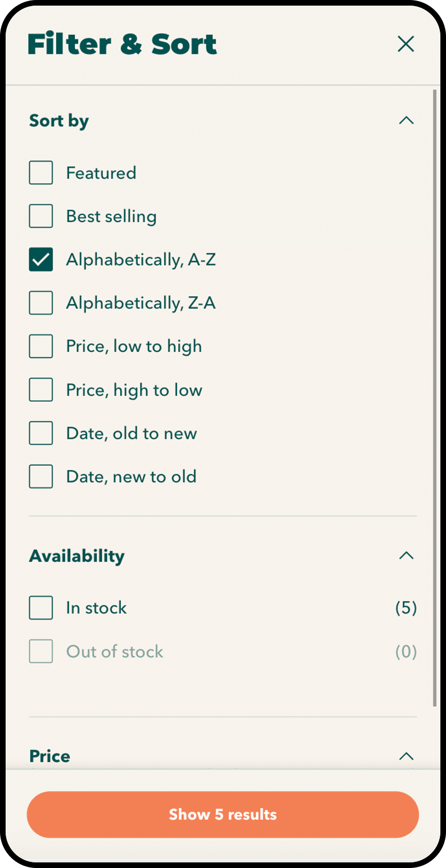
Task: Filter by In stock checkbox
Action: coord(41,608)
